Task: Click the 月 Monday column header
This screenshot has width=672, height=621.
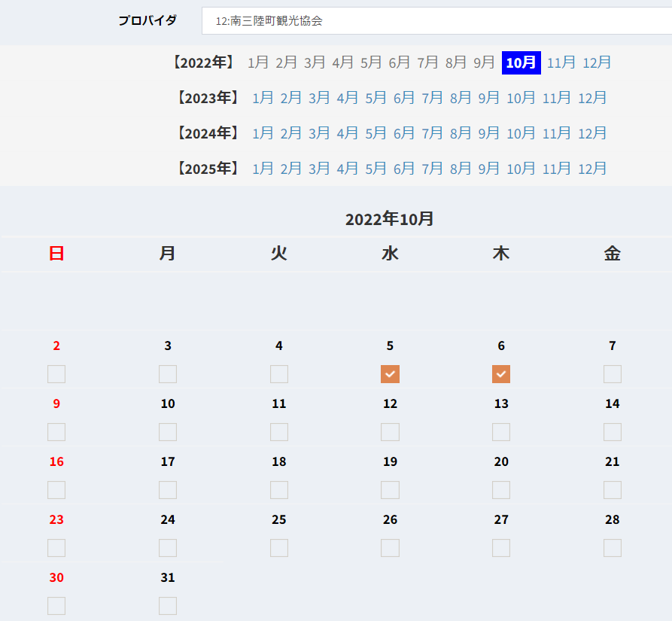Action: click(x=168, y=253)
